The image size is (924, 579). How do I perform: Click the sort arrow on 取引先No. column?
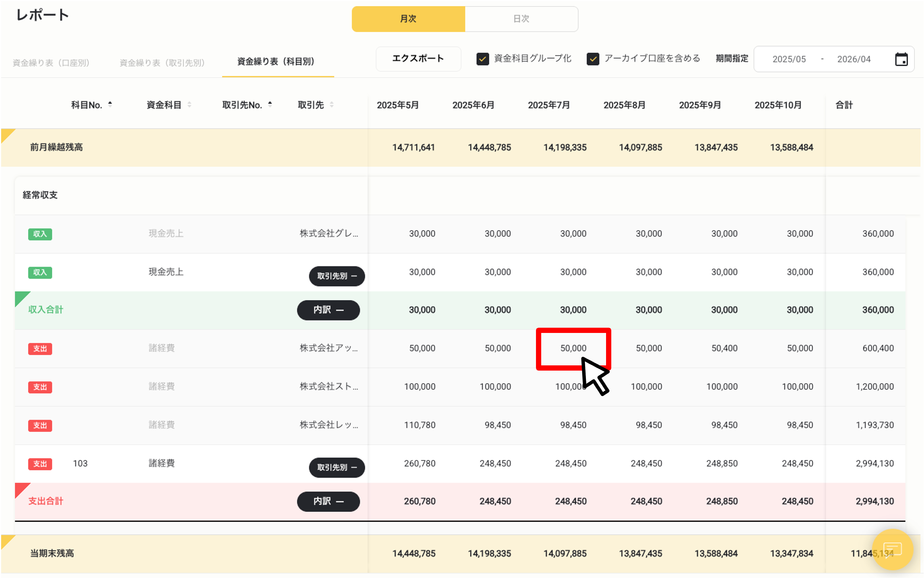[269, 103]
